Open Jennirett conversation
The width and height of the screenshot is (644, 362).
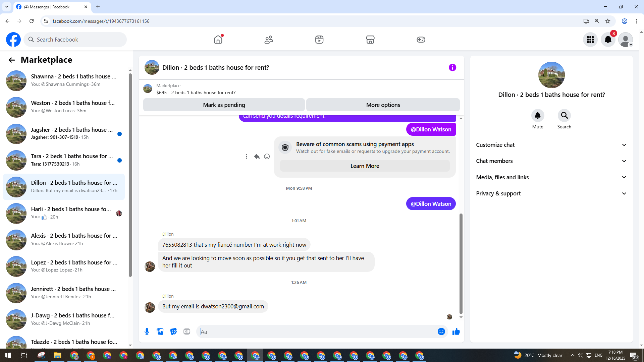[64, 293]
